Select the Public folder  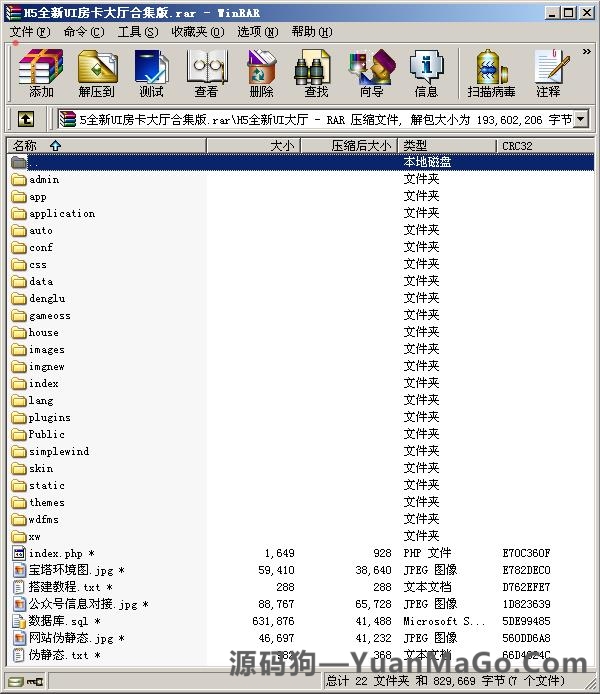tap(38, 434)
